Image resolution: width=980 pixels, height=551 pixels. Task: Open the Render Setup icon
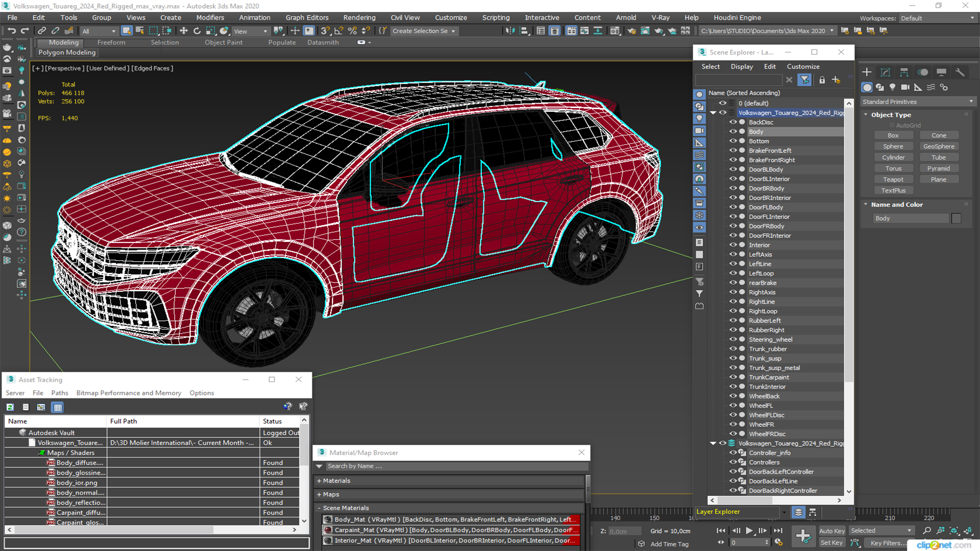632,31
